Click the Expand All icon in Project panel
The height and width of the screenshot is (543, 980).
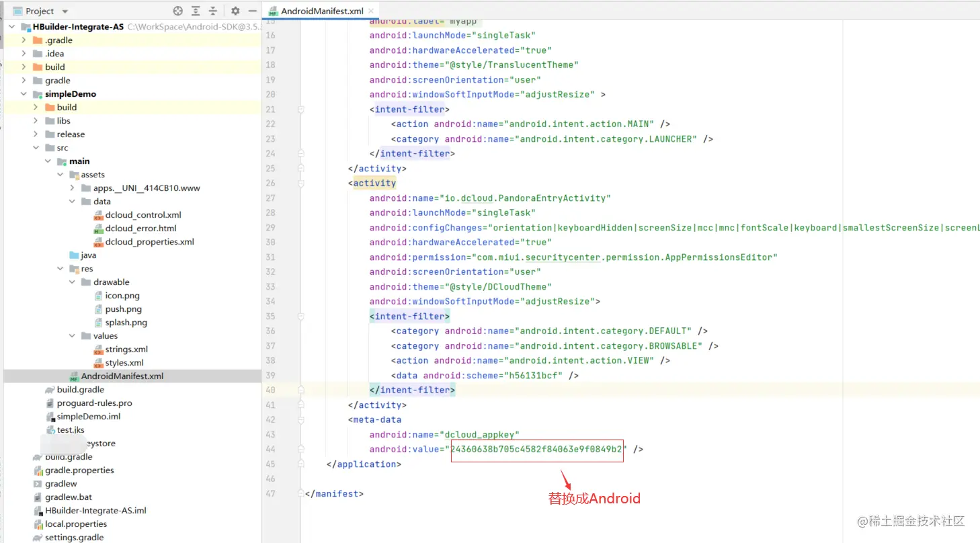[196, 11]
